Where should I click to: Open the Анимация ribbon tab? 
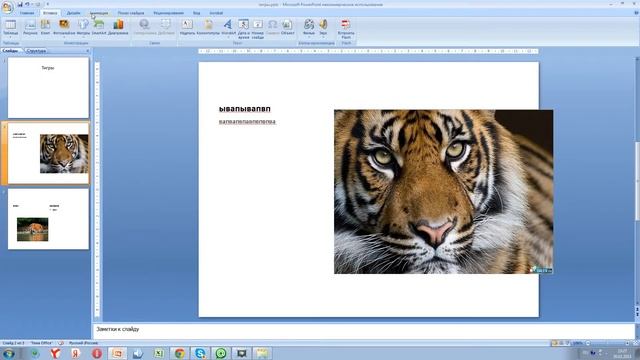99,13
